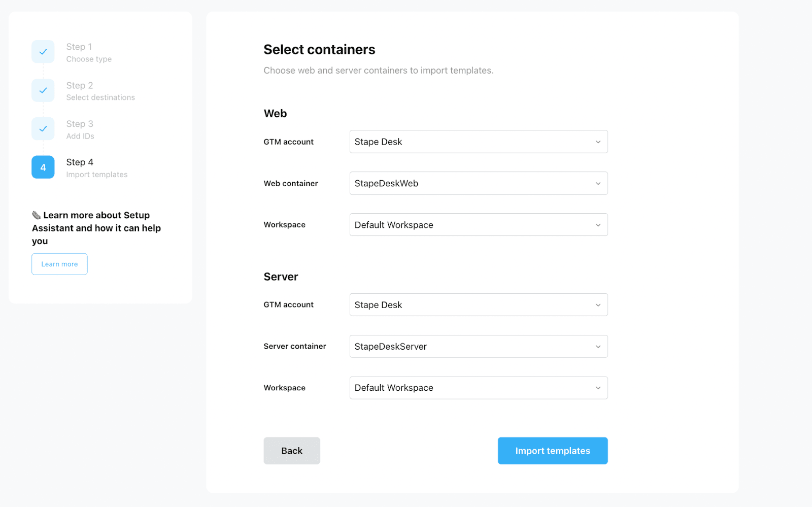812x507 pixels.
Task: Click the Step 4 number badge
Action: [x=43, y=167]
